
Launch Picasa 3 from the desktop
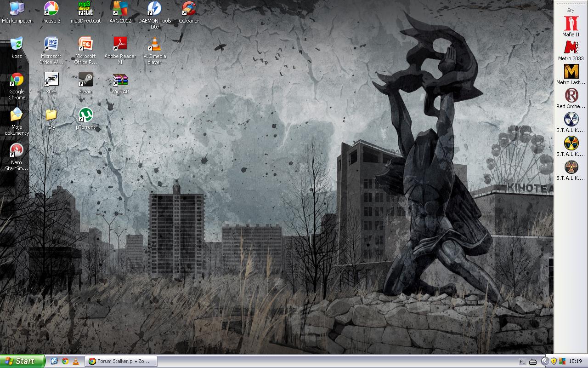(51, 12)
